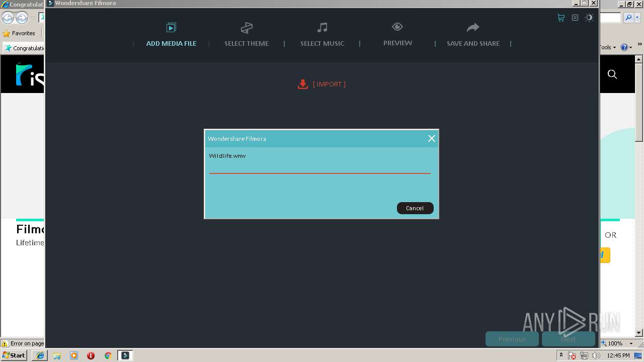Minimize the Wondershare Filmora window
Image resolution: width=644 pixels, height=362 pixels.
pyautogui.click(x=576, y=3)
